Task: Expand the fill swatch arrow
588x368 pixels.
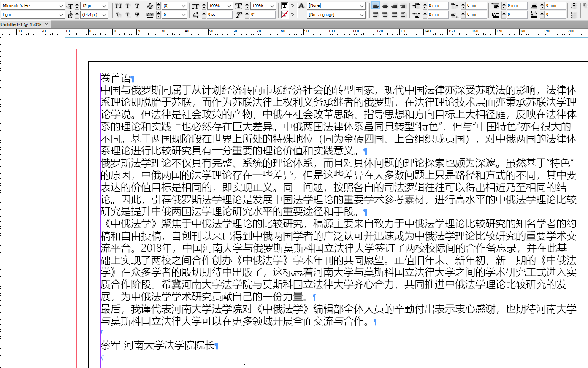Action: pyautogui.click(x=292, y=6)
